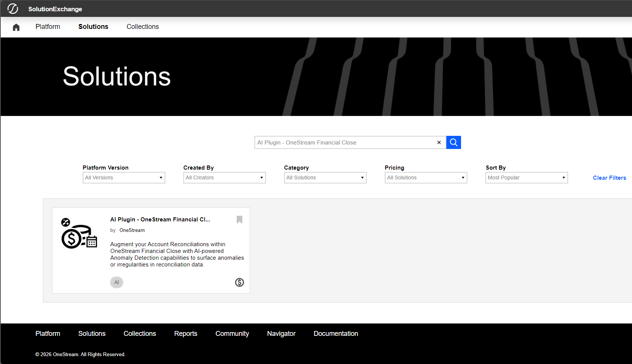Click the SolutionExchange title text
This screenshot has height=364, width=632.
coord(55,9)
